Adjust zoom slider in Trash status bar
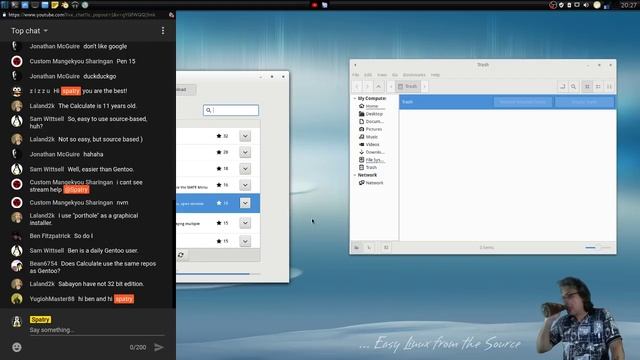 pos(598,247)
